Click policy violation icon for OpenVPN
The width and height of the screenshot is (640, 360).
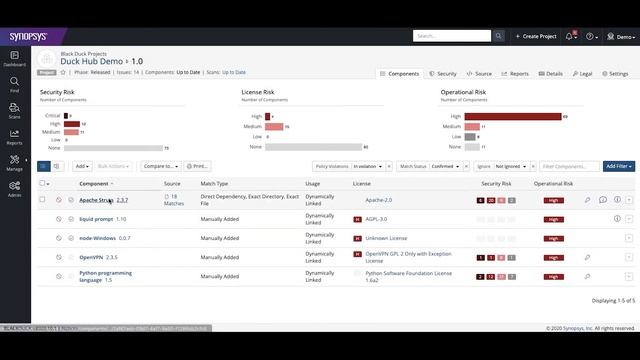(59, 257)
